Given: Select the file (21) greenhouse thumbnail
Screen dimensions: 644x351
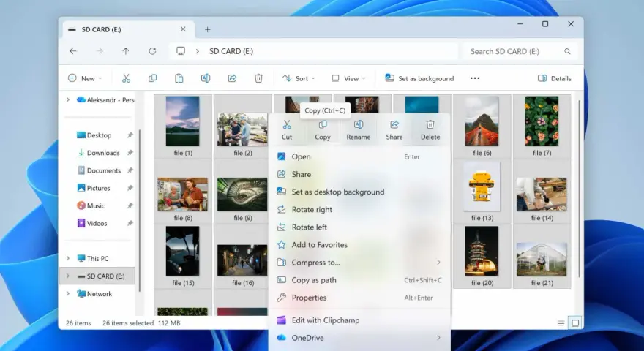Looking at the screenshot, I should tap(542, 260).
